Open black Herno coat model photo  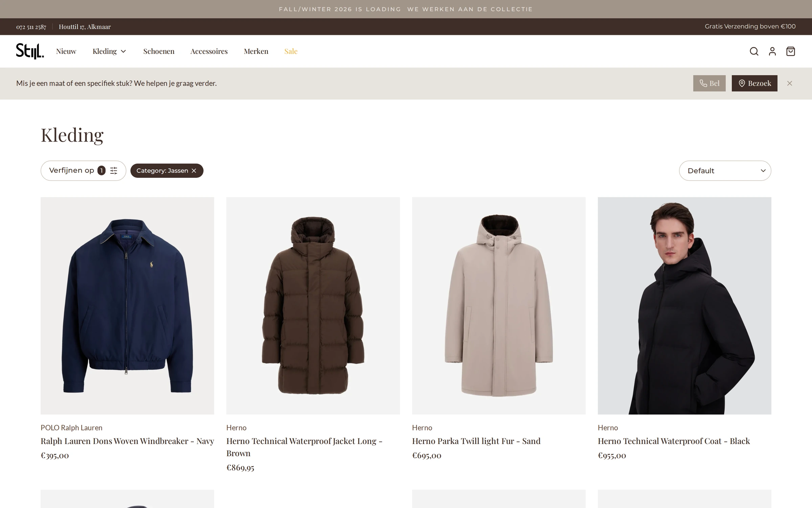(684, 306)
